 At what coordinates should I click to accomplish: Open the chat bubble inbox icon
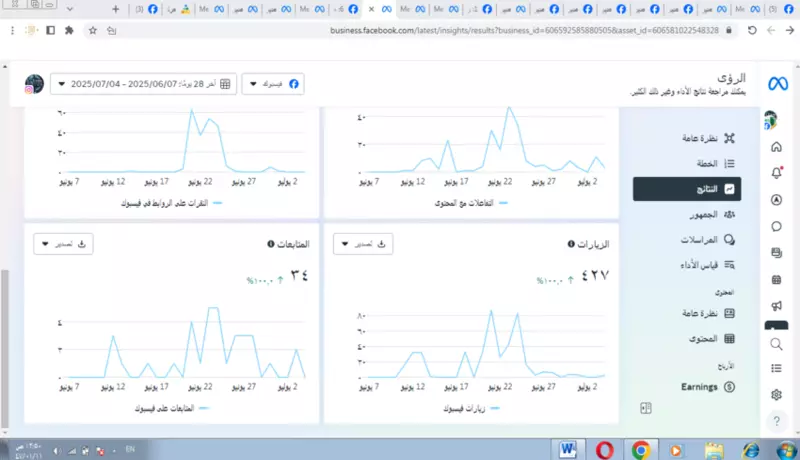(776, 226)
